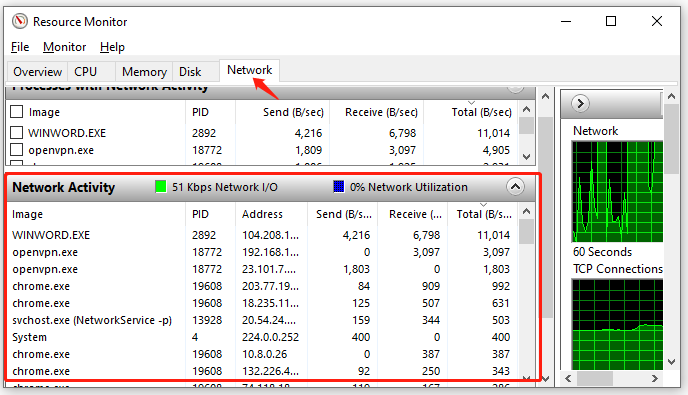Viewport: 688px width, 395px height.
Task: Click the 60 Seconds graph label
Action: click(x=602, y=252)
